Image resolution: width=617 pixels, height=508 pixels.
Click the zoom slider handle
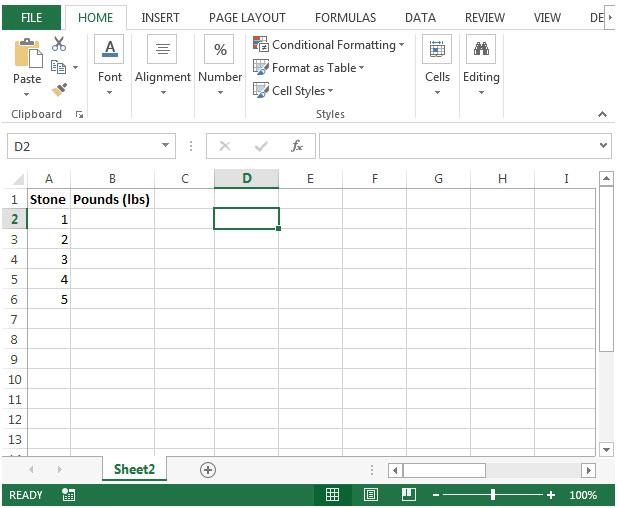coord(493,495)
